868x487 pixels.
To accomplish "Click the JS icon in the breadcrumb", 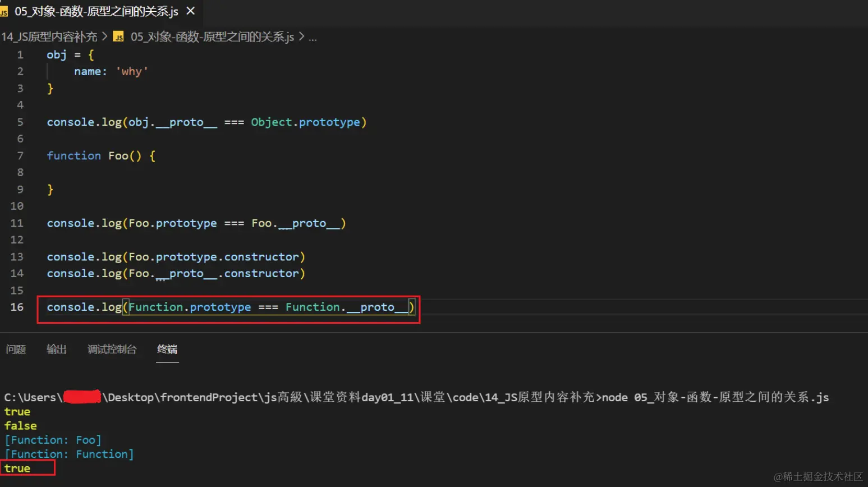I will pos(118,37).
